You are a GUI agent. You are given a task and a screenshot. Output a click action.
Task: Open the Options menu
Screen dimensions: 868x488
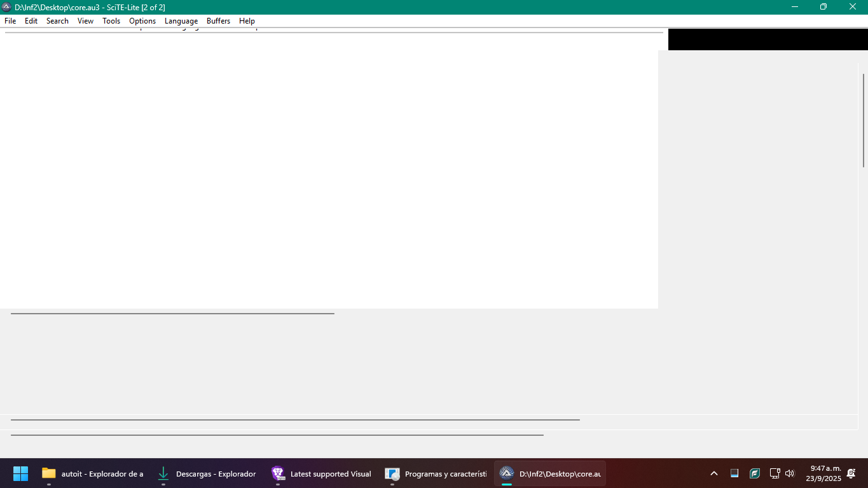pyautogui.click(x=142, y=21)
